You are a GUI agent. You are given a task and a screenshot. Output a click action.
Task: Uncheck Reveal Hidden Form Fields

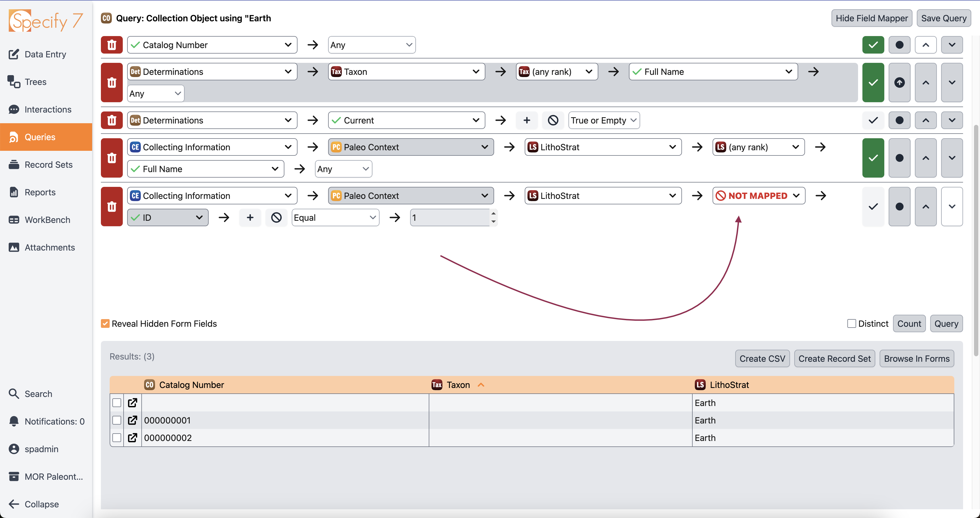tap(105, 323)
